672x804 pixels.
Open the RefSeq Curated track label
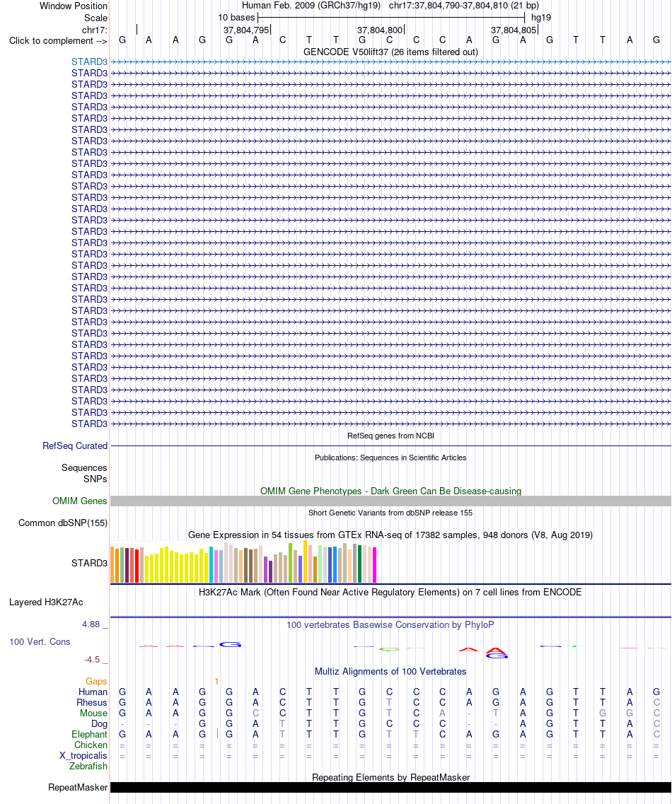tap(75, 445)
